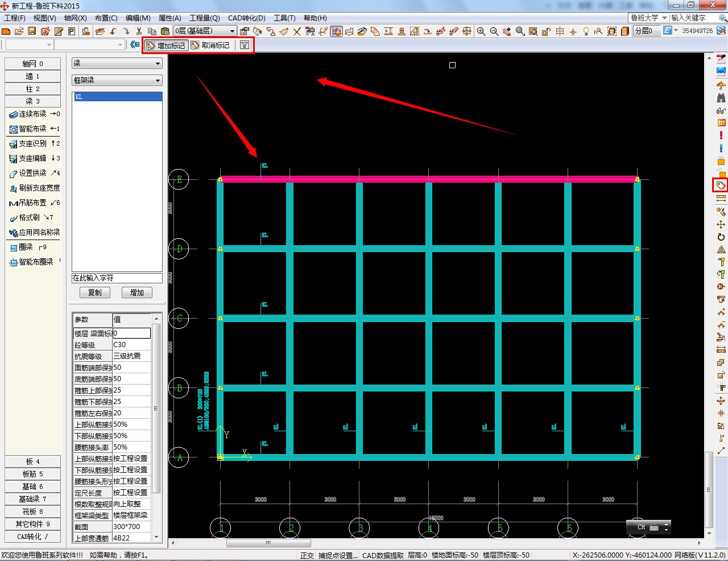Screen dimensions: 728x561
Task: Click 支座识别 command
Action: pyautogui.click(x=34, y=143)
